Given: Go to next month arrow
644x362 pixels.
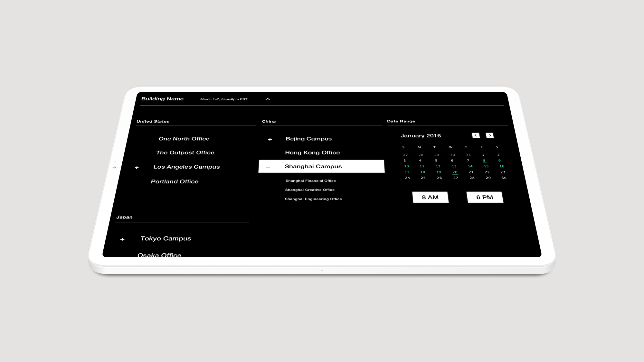Looking at the screenshot, I should pos(489,135).
